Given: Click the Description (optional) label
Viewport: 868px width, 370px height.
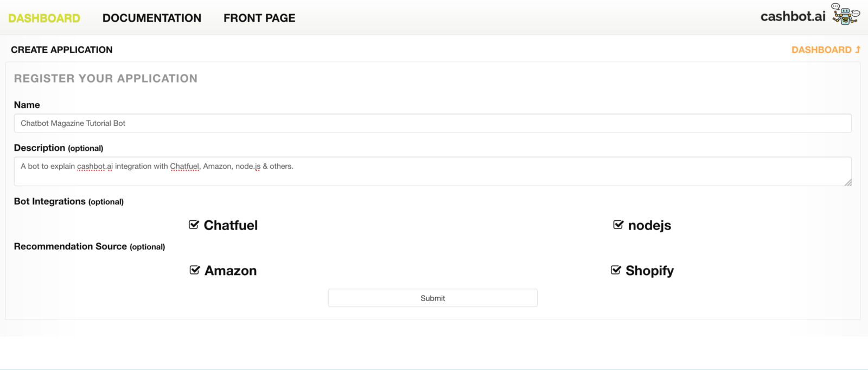Looking at the screenshot, I should (59, 148).
